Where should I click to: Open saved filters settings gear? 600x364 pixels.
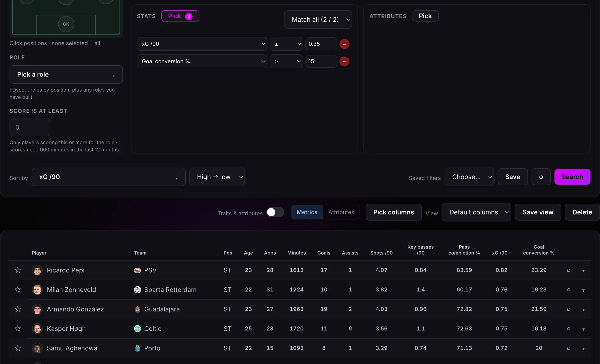[x=541, y=177]
